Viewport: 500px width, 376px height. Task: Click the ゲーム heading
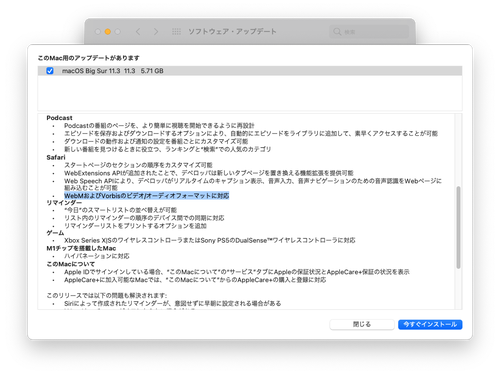pos(55,233)
